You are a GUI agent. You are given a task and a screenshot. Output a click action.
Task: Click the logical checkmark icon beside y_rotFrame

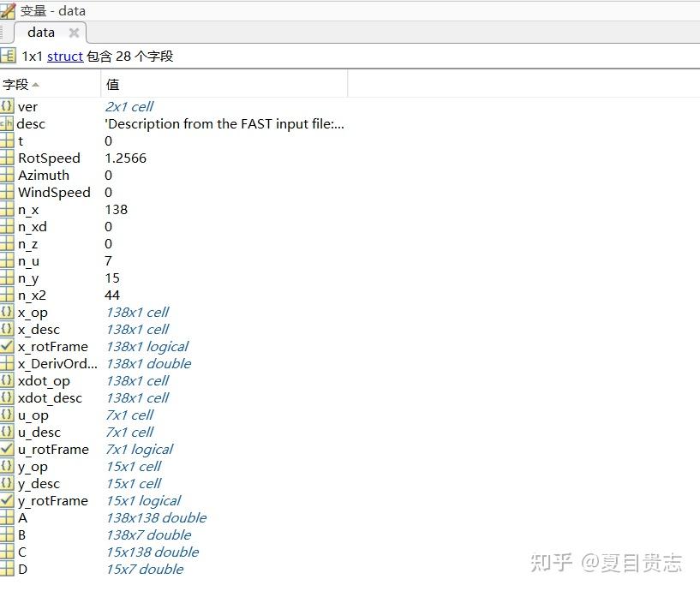point(8,500)
